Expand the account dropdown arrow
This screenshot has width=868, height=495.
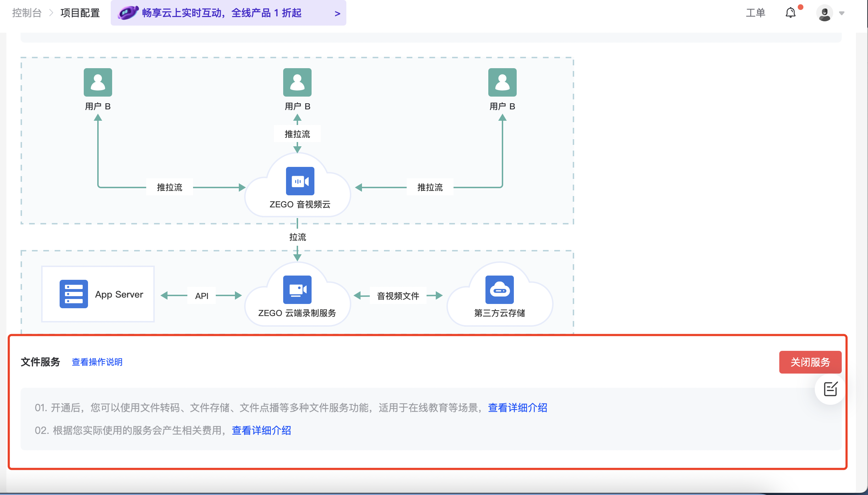842,13
